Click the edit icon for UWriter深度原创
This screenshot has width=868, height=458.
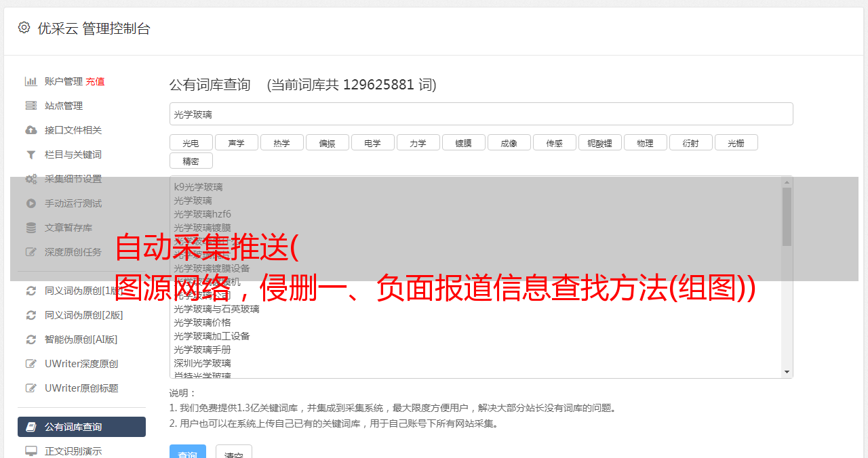coord(31,364)
